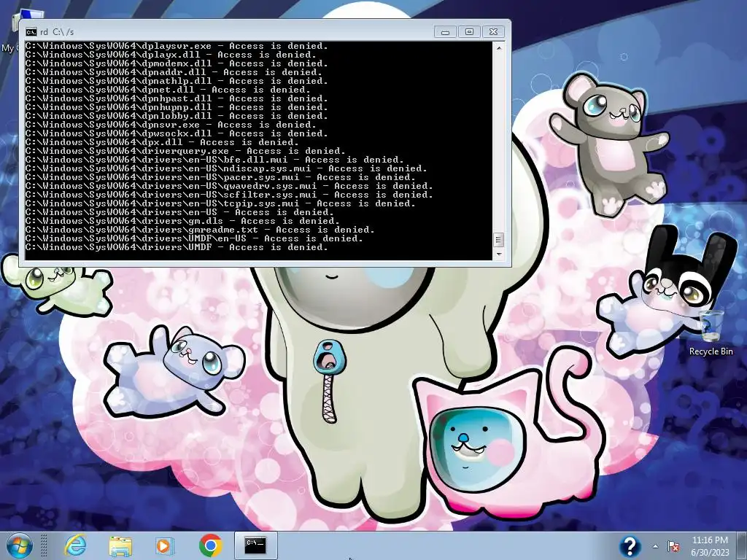Click the bfe.dll.mui access denied line

pyautogui.click(x=215, y=160)
